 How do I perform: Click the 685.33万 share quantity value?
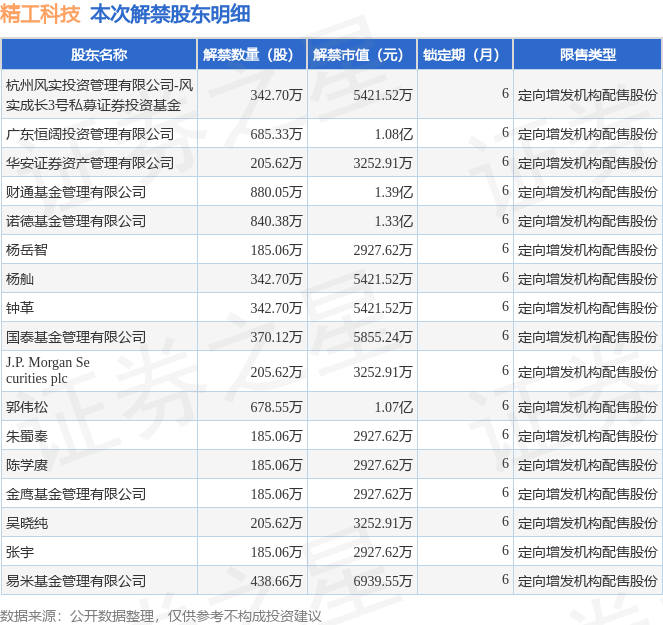pyautogui.click(x=277, y=134)
